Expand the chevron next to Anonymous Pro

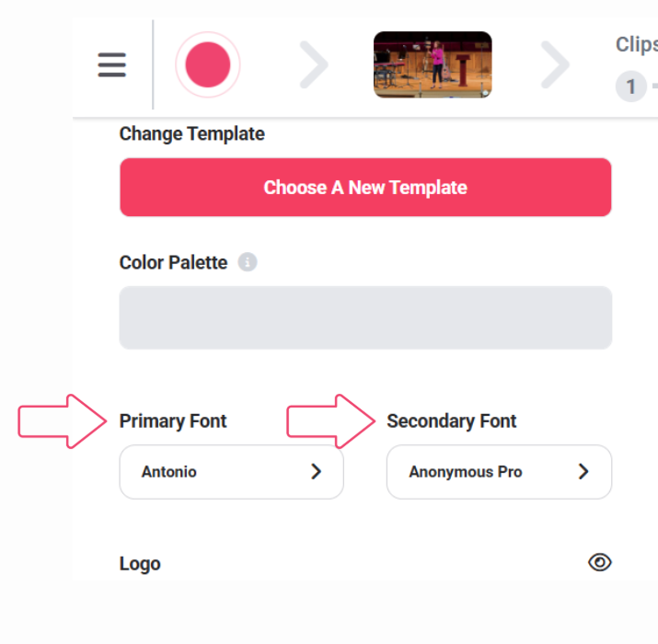(x=583, y=472)
